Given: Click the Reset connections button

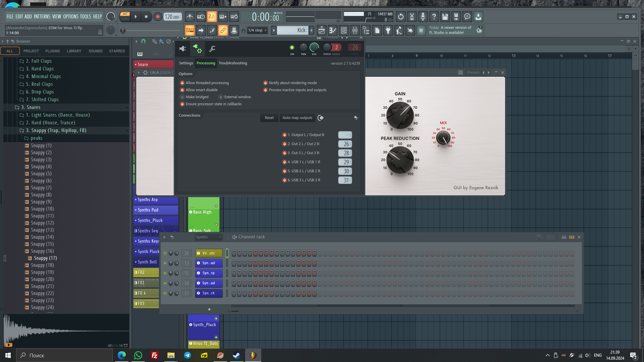Looking at the screenshot, I should click(x=269, y=118).
